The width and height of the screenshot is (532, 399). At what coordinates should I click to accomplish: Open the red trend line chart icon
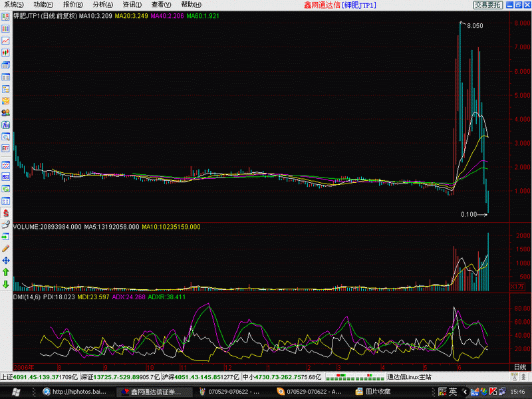click(5, 41)
